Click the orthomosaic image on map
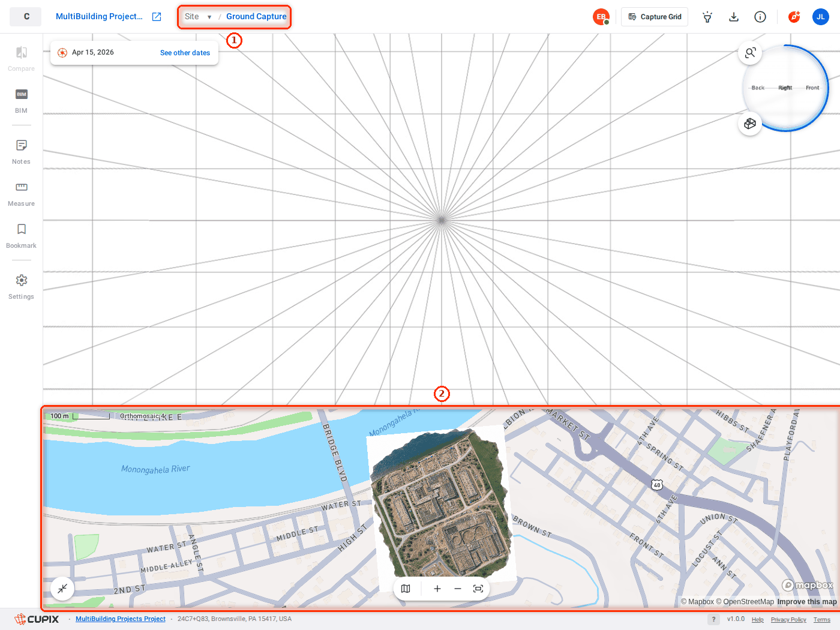The height and width of the screenshot is (630, 840). coord(442,503)
